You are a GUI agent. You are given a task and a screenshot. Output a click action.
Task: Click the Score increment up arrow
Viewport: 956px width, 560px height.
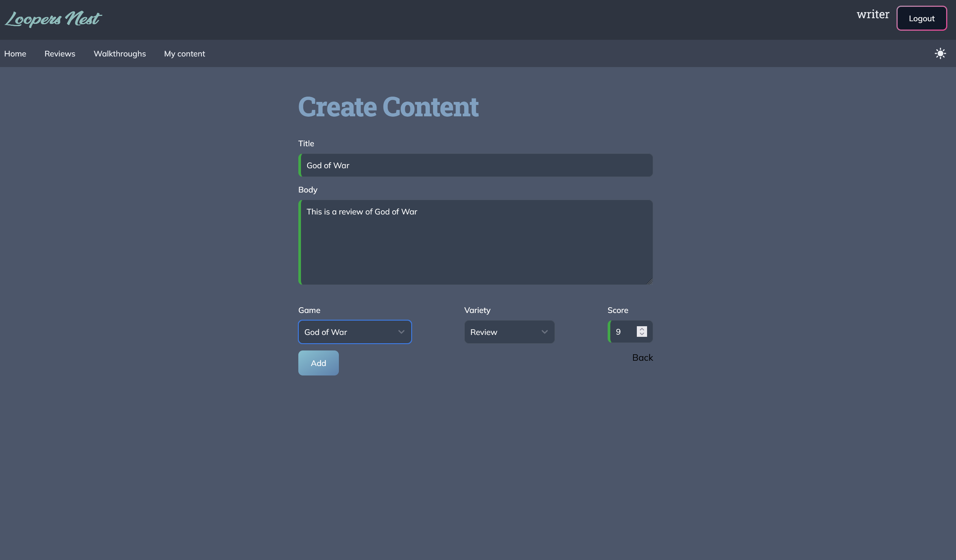641,329
